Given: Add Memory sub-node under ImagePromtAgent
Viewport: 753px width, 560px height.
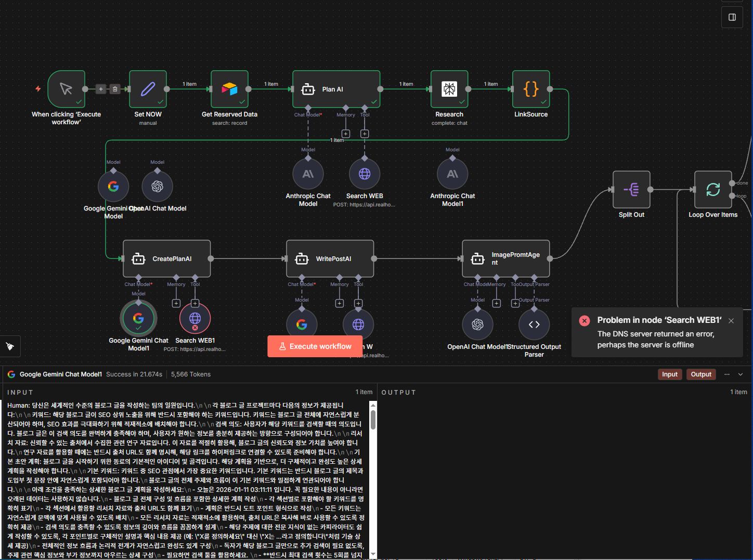Looking at the screenshot, I should pos(496,303).
